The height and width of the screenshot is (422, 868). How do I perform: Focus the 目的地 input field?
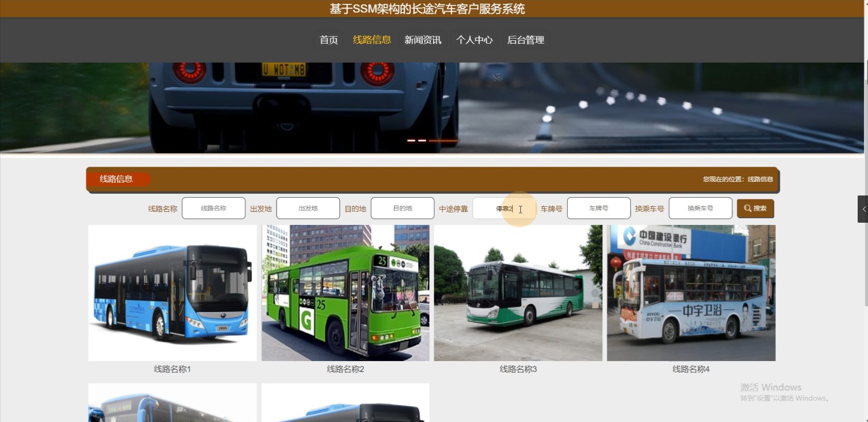pos(403,208)
